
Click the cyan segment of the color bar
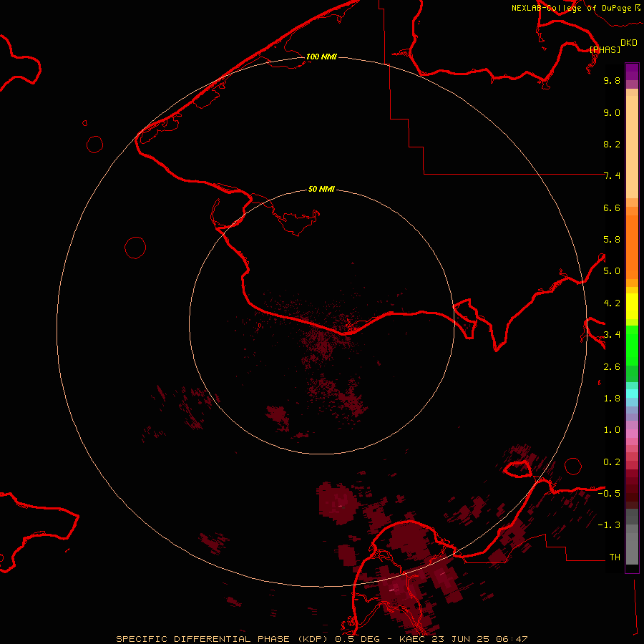click(632, 394)
